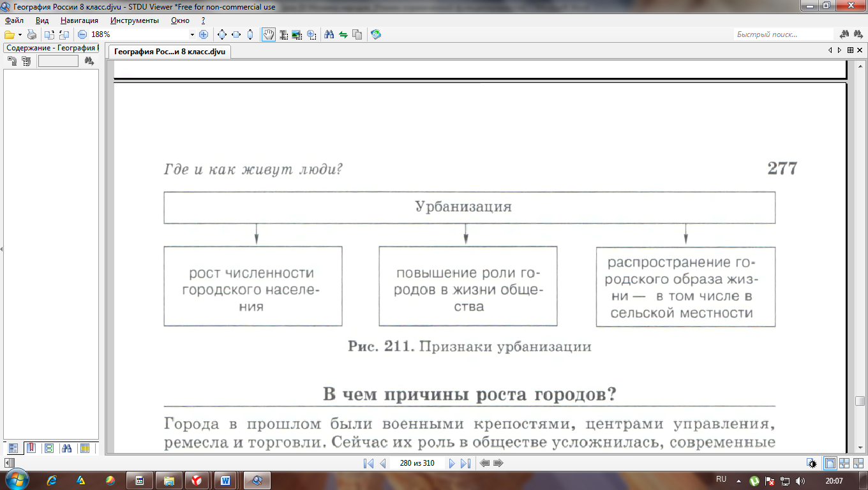Screen dimensions: 868x490
Task: Select the Hand pan tool
Action: [x=269, y=34]
